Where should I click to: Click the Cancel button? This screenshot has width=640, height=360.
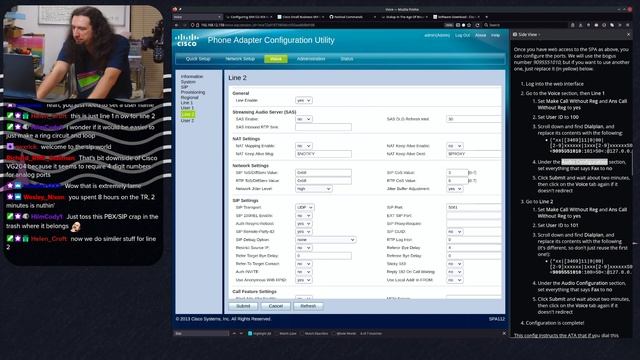(x=276, y=306)
